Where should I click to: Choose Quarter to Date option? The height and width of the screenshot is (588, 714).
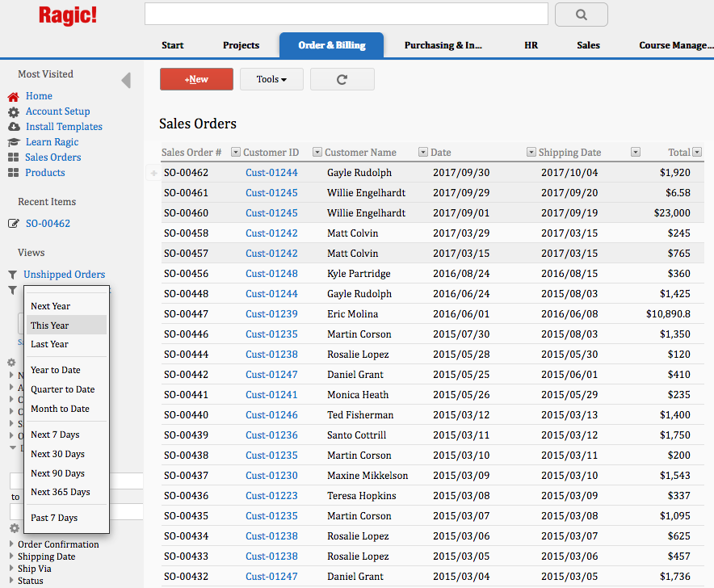point(66,389)
